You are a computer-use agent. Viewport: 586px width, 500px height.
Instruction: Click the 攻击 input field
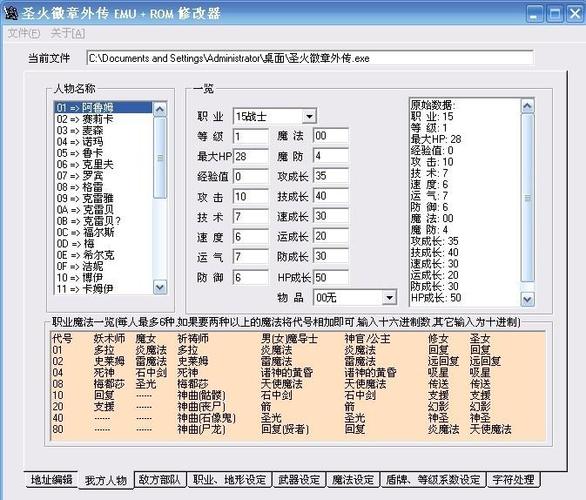click(250, 197)
